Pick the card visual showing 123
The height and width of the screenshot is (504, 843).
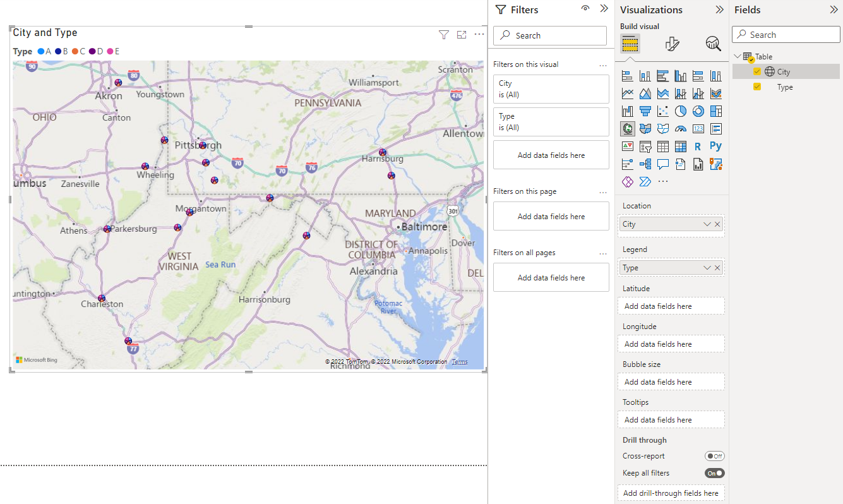698,129
